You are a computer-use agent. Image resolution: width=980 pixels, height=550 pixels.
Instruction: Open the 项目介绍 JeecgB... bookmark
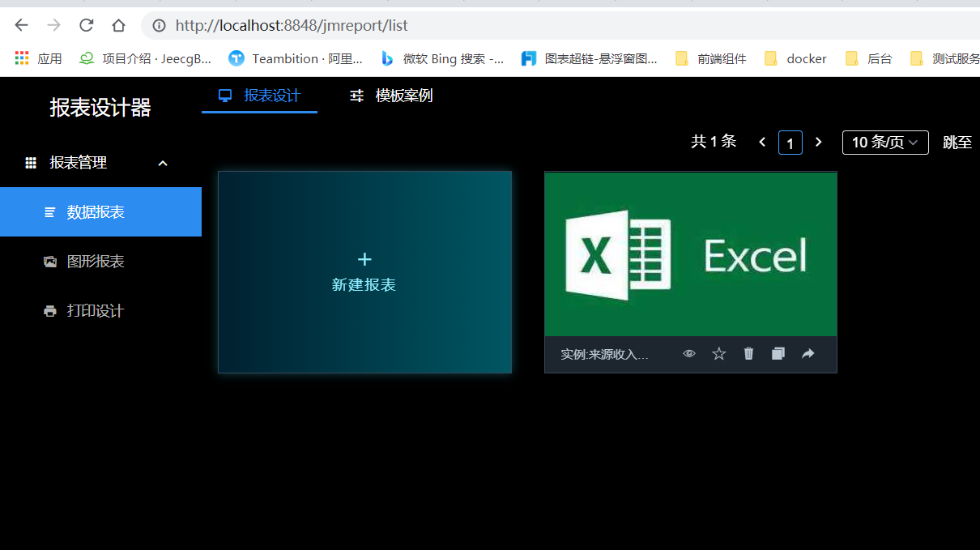(x=145, y=58)
